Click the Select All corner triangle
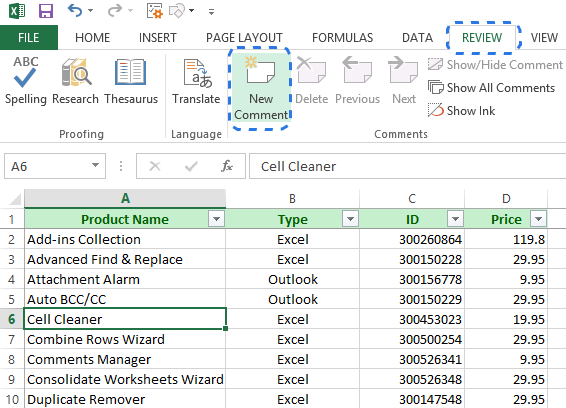Screen dimensions: 566x408 click(15, 199)
